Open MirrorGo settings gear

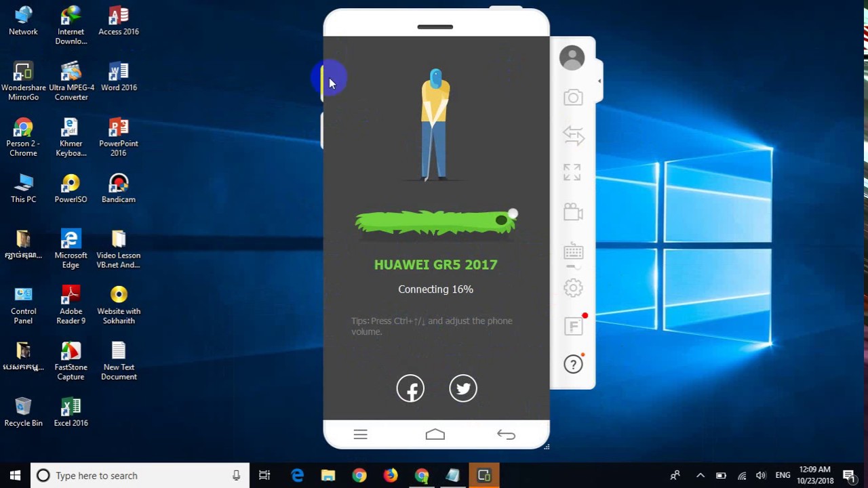point(573,288)
